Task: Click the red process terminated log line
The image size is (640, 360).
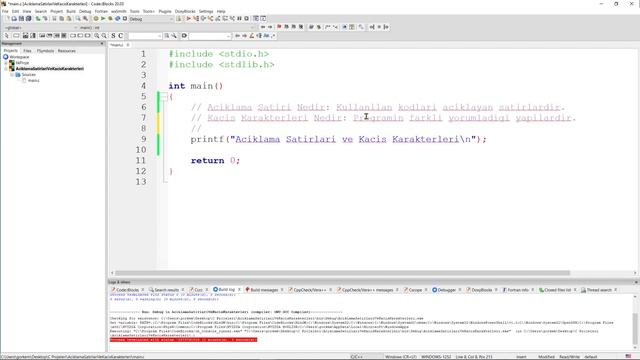Action: click(183, 340)
